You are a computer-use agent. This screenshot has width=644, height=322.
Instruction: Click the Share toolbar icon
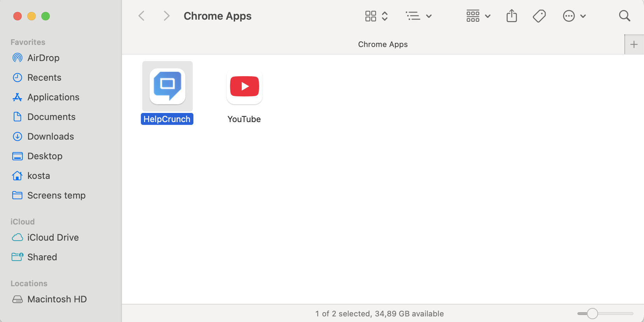pyautogui.click(x=512, y=16)
